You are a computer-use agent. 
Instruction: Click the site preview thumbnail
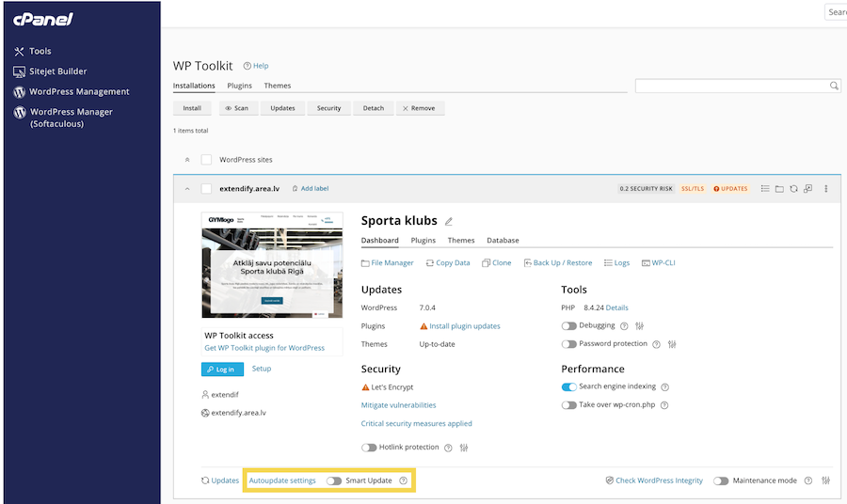coord(272,265)
